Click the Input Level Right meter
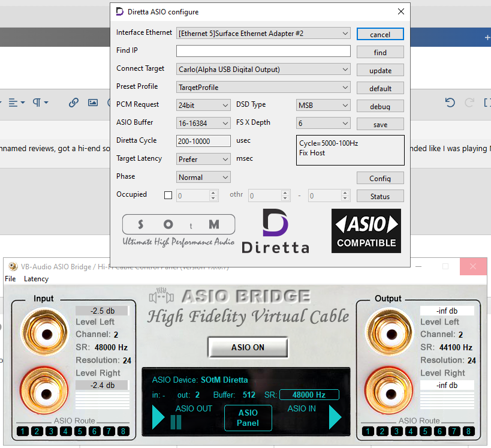 (x=102, y=385)
